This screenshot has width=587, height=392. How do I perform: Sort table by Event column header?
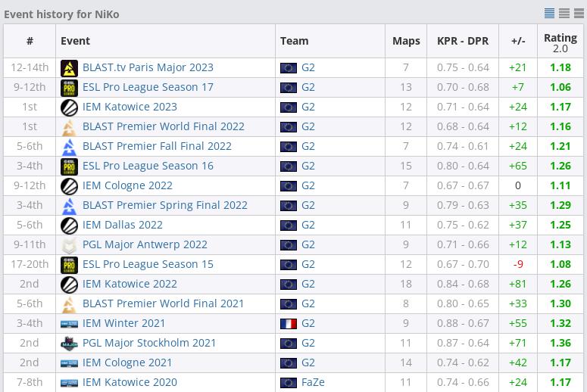[x=75, y=41]
